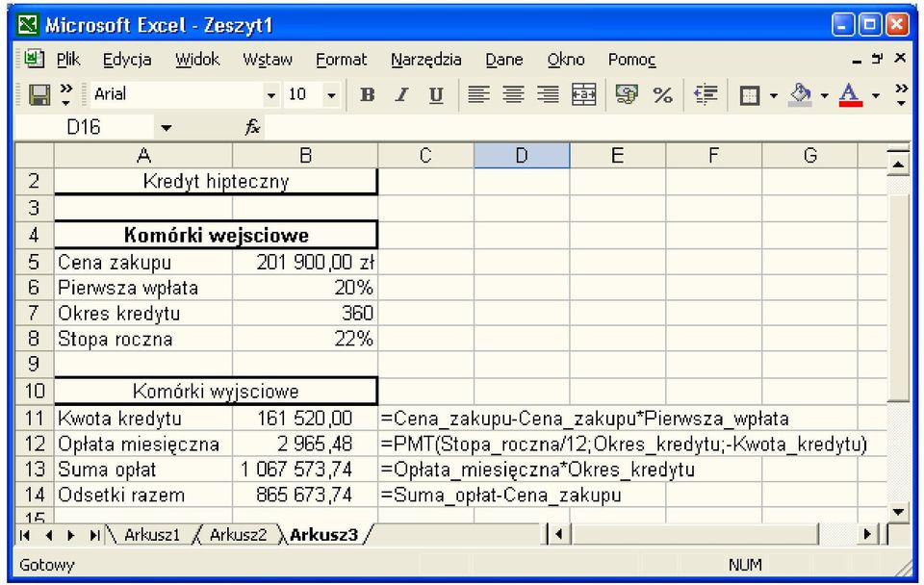
Task: Open the Pomoc menu
Action: coord(631,60)
